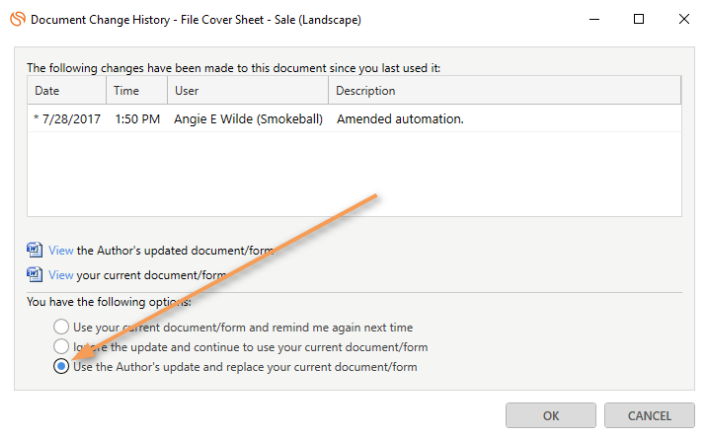709x436 pixels.
Task: Click the CANCEL button
Action: coord(649,415)
